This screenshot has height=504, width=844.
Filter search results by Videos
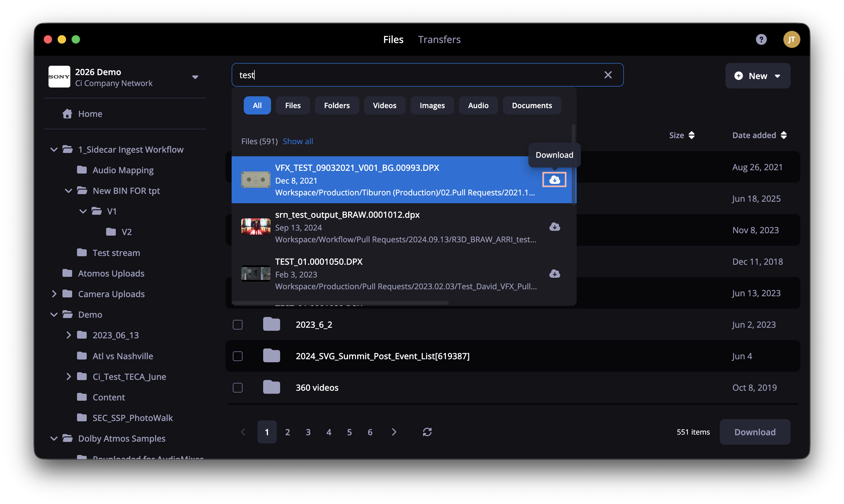pos(384,105)
